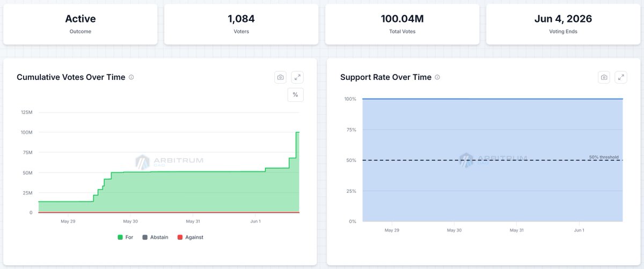This screenshot has height=269, width=644.
Task: Expand Support Rate chart to fullscreen
Action: click(621, 77)
